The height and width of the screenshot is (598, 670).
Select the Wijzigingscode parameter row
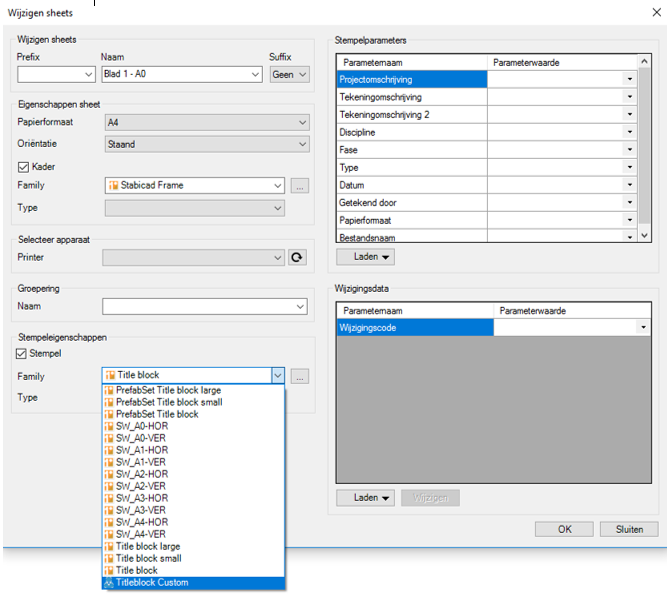click(x=415, y=328)
